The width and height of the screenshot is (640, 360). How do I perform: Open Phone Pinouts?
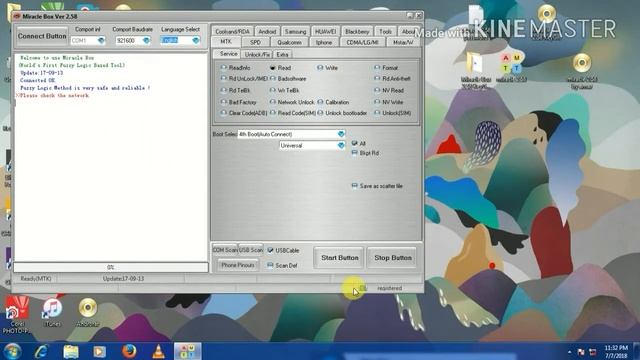coord(238,265)
